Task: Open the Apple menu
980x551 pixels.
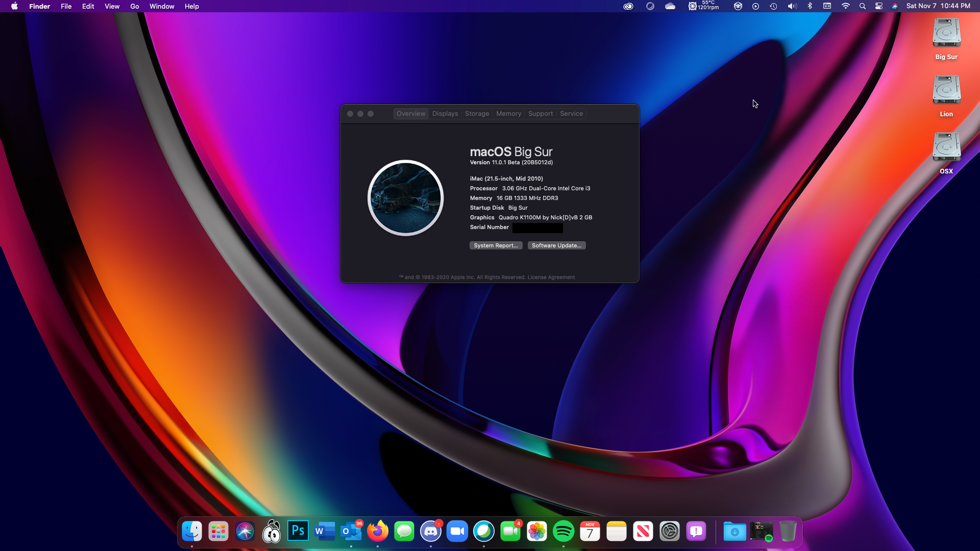Action: click(14, 6)
